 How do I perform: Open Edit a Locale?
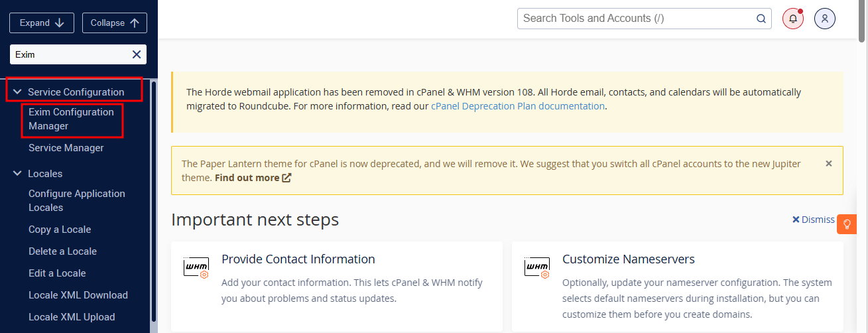click(x=57, y=273)
